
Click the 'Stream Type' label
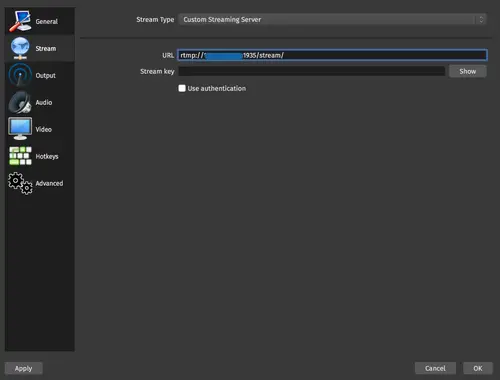pos(155,20)
